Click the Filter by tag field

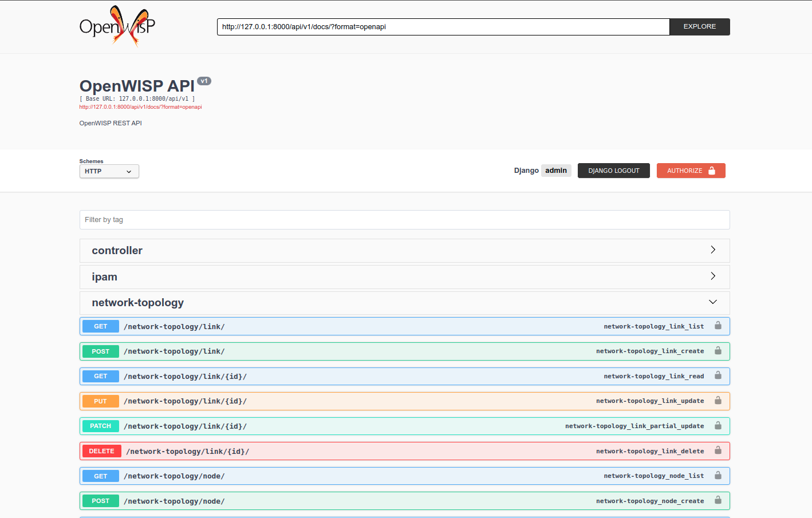click(x=404, y=220)
